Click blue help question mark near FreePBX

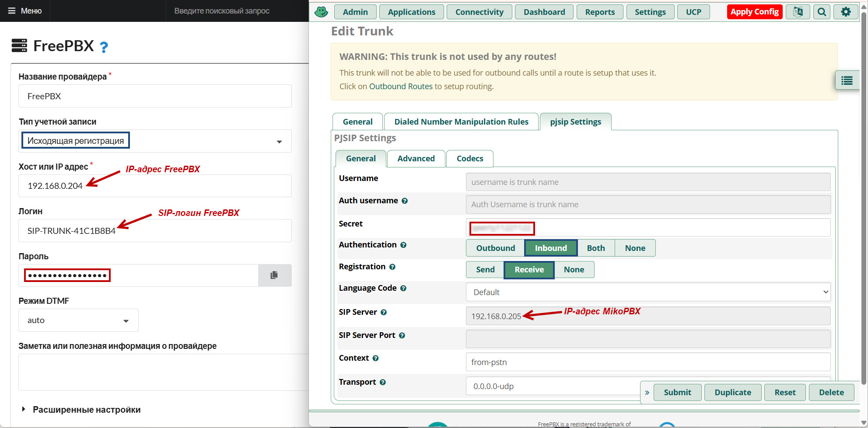coord(104,47)
